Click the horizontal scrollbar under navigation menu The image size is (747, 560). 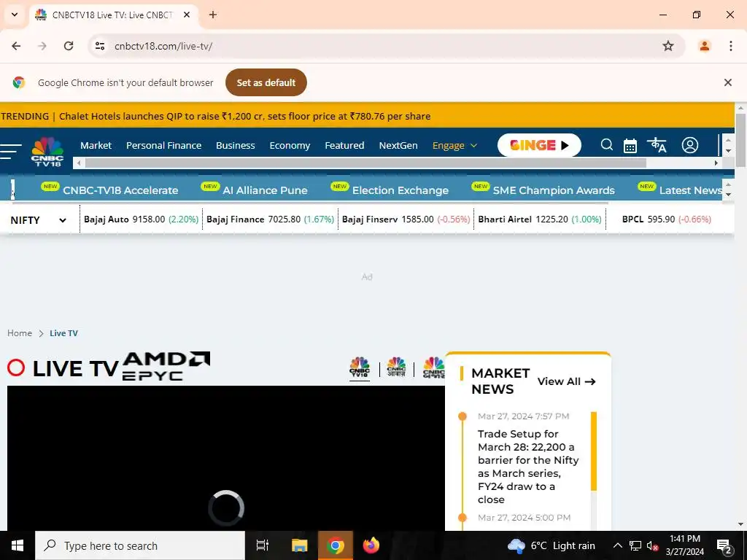pos(365,163)
